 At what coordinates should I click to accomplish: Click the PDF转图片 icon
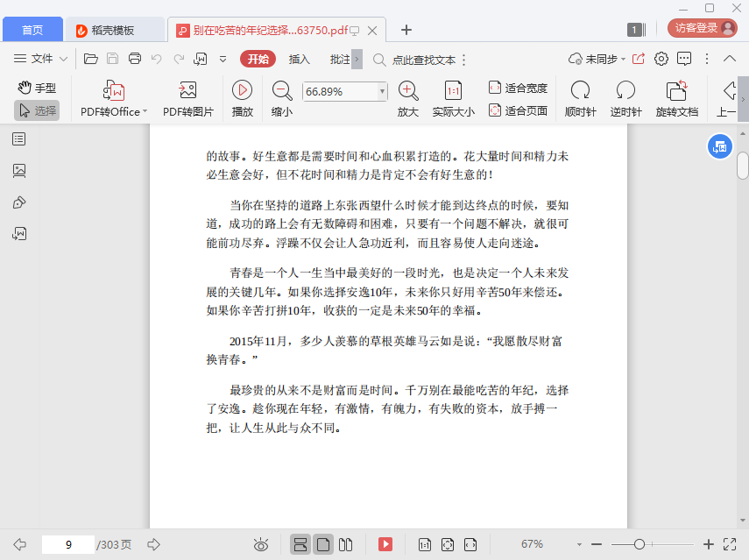click(x=187, y=91)
